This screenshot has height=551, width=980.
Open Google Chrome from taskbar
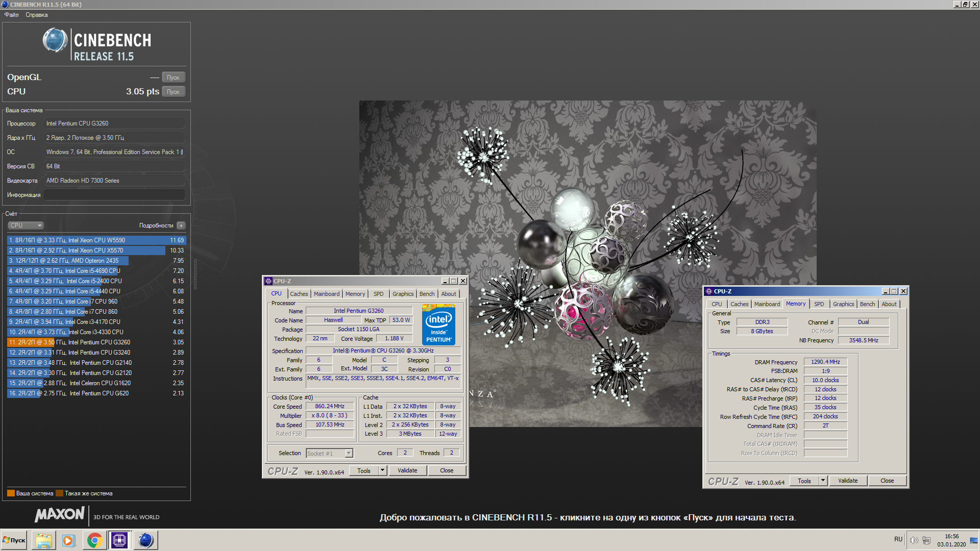tap(94, 540)
